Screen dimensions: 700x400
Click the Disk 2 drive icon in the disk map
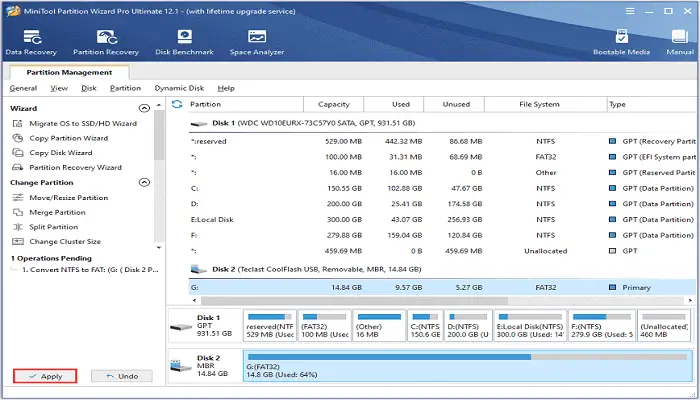[x=181, y=367]
